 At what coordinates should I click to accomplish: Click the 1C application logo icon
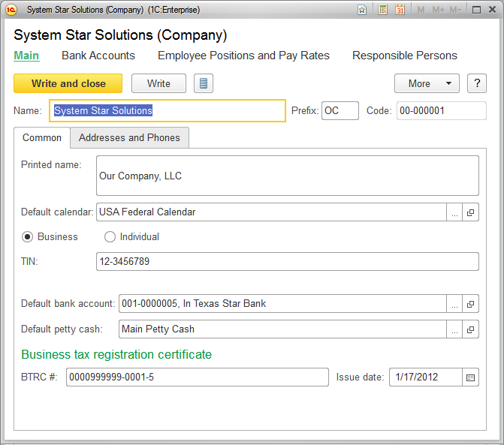pyautogui.click(x=11, y=10)
